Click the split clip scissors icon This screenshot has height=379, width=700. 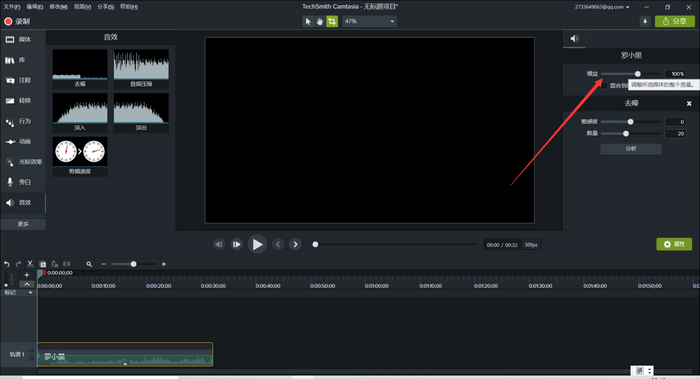30,264
